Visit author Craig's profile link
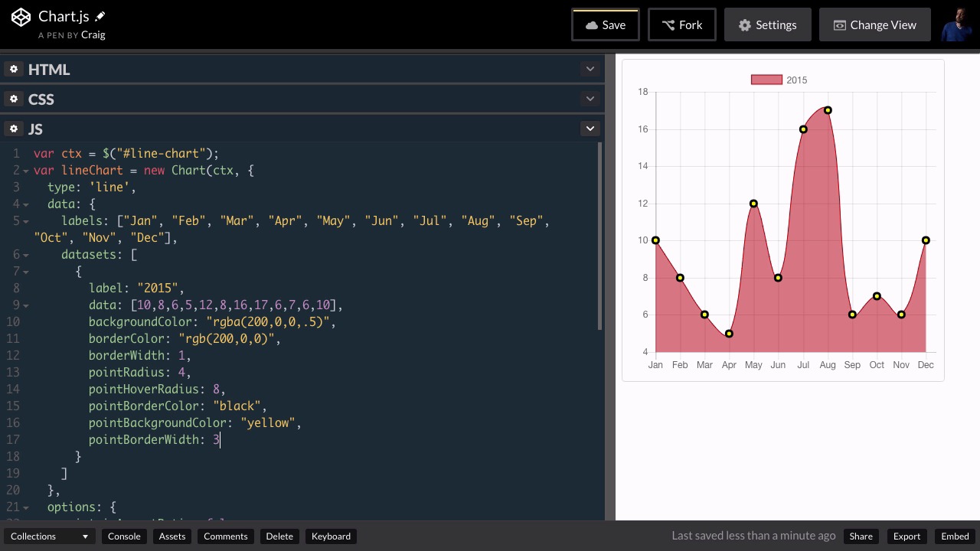This screenshot has width=980, height=551. 93,35
